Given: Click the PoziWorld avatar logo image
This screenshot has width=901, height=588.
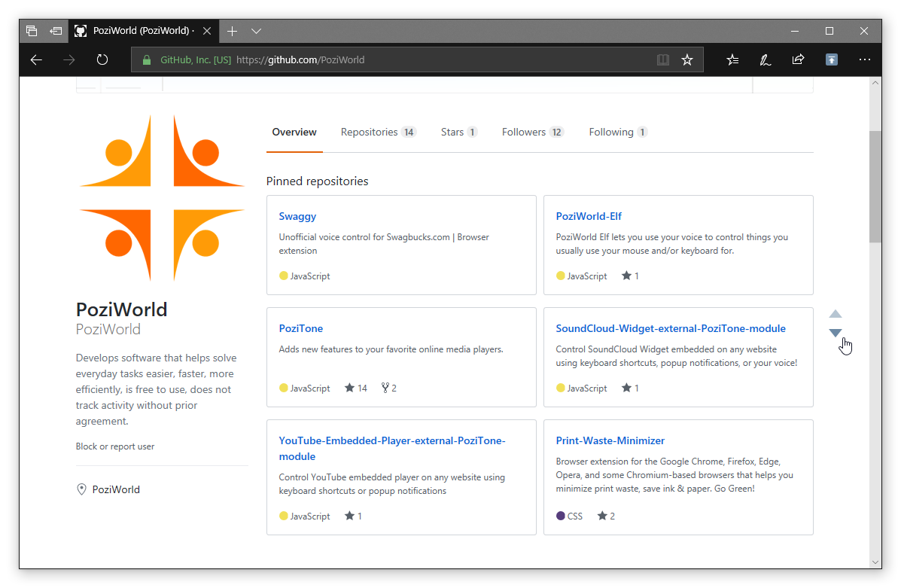Looking at the screenshot, I should pos(162,198).
